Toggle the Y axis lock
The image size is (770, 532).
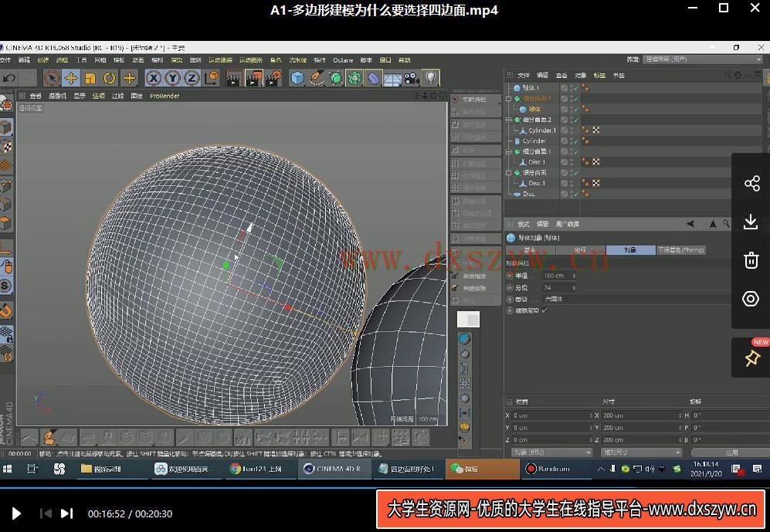click(x=173, y=78)
